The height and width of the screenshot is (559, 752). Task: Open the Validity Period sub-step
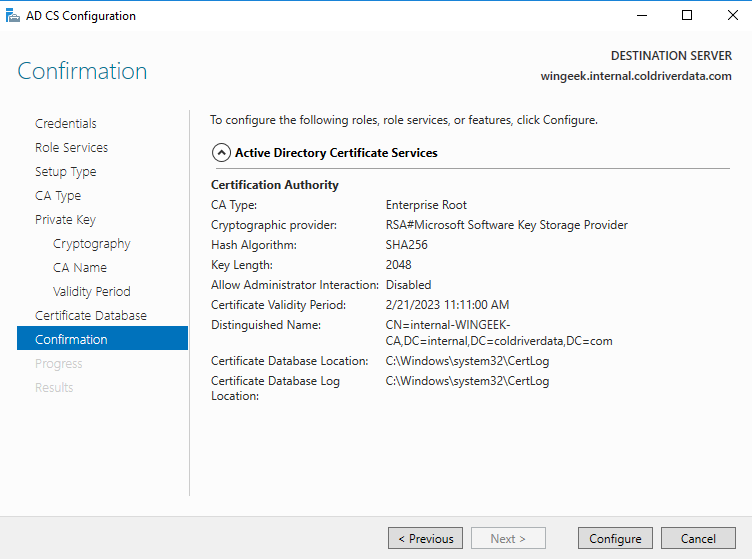[x=92, y=291]
